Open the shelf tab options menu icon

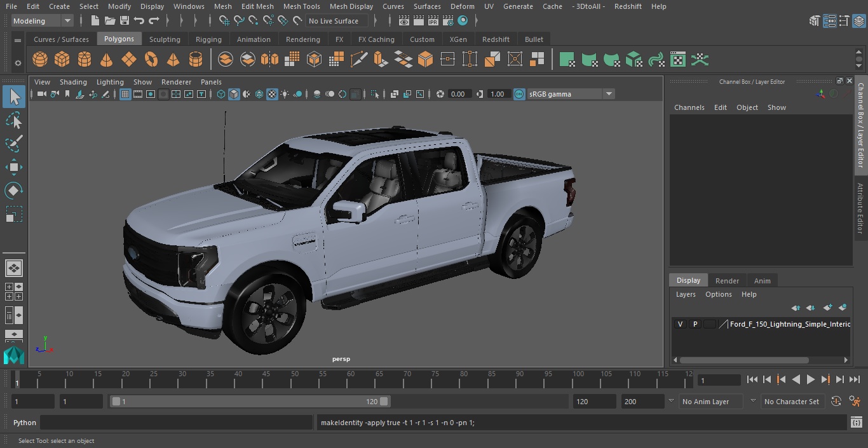tap(17, 40)
